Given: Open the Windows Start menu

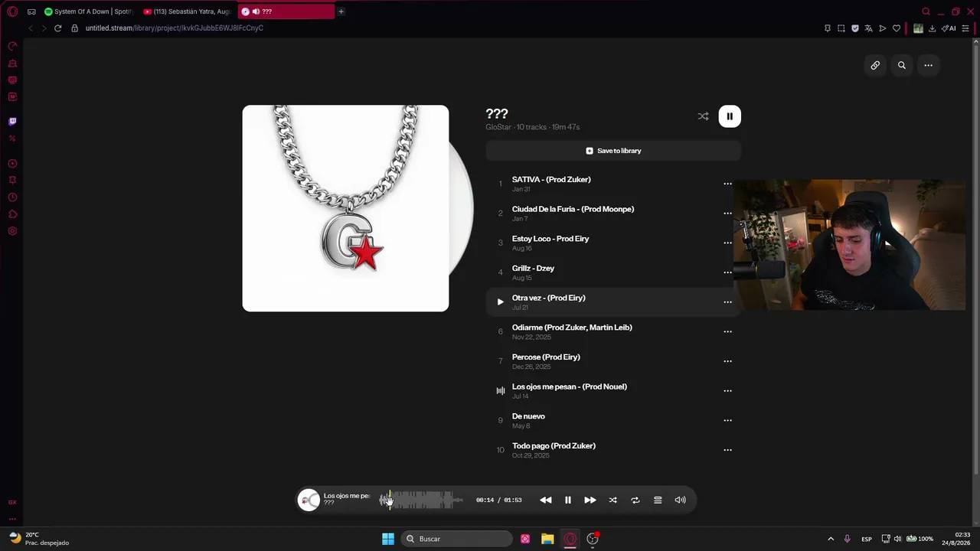Looking at the screenshot, I should coord(388,539).
